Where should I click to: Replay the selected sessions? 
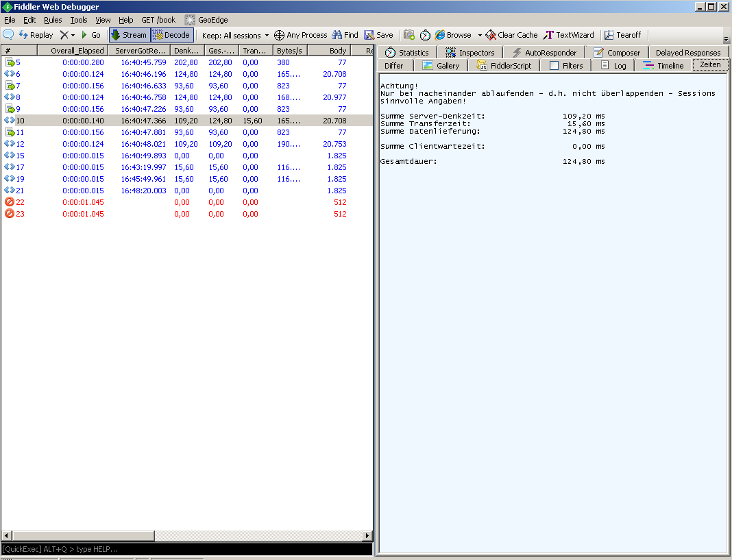point(36,34)
